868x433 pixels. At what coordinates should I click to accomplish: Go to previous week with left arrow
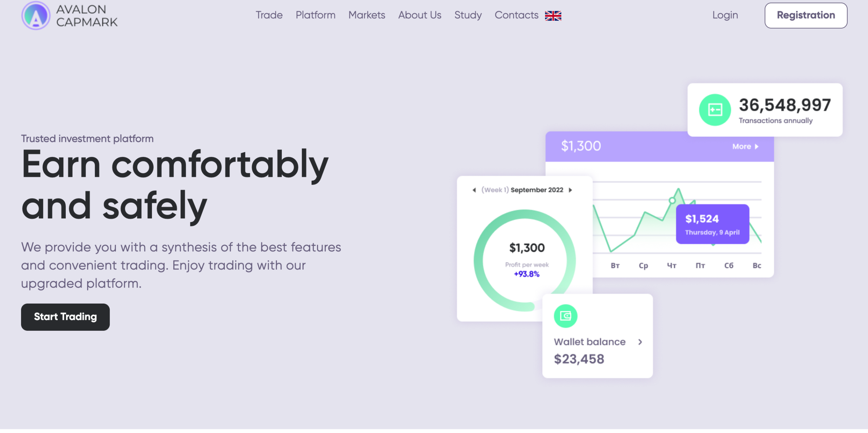[474, 190]
